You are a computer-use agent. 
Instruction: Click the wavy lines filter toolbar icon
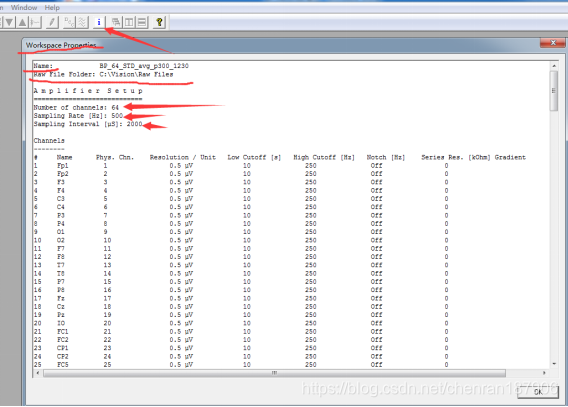[82, 22]
